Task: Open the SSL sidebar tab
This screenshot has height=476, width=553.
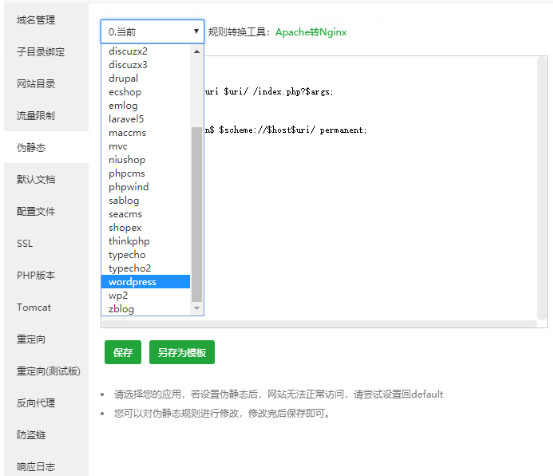Action: click(x=46, y=243)
